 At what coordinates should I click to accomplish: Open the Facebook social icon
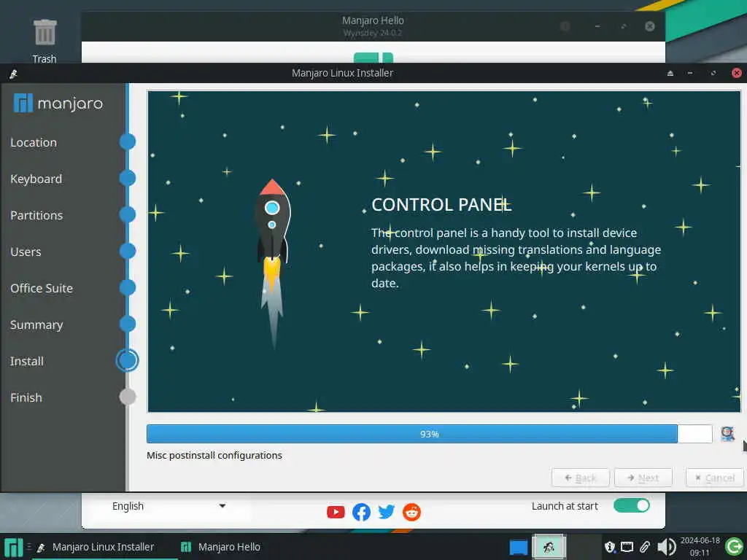[361, 512]
